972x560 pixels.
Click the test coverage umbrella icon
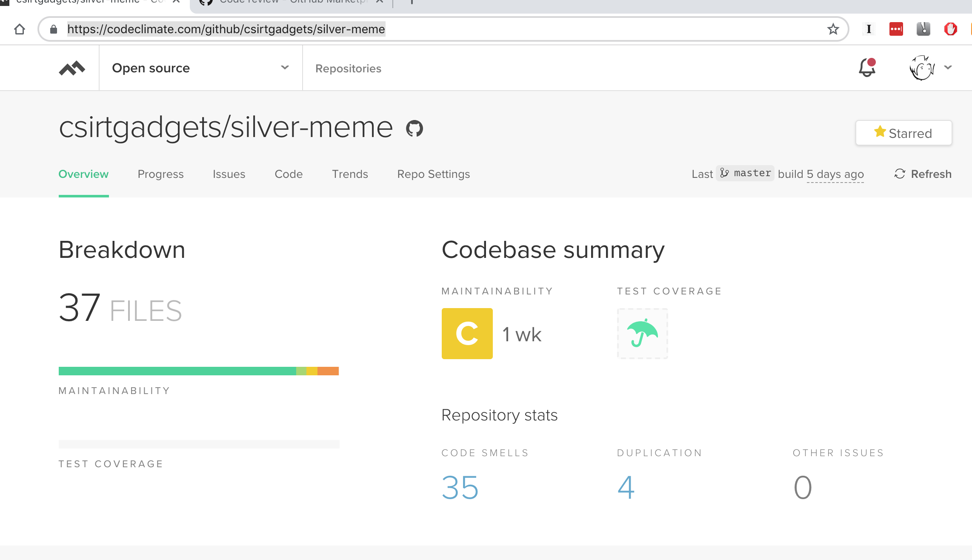click(x=643, y=334)
